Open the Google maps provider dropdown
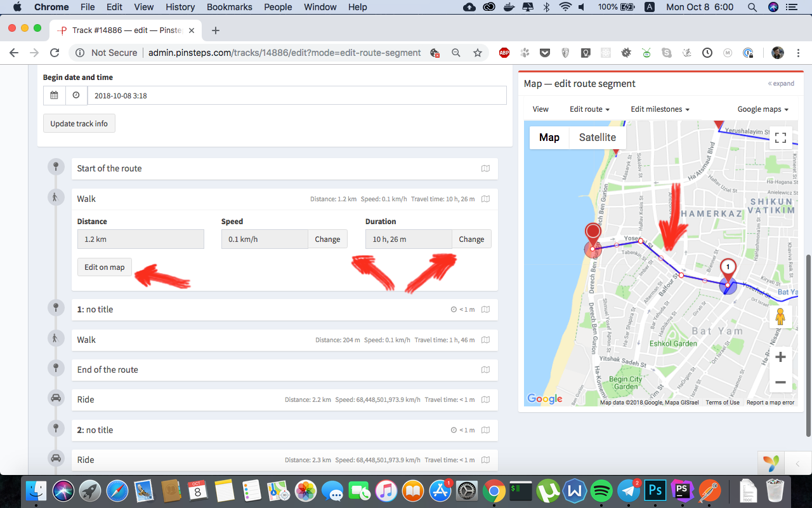This screenshot has width=812, height=508. (763, 109)
